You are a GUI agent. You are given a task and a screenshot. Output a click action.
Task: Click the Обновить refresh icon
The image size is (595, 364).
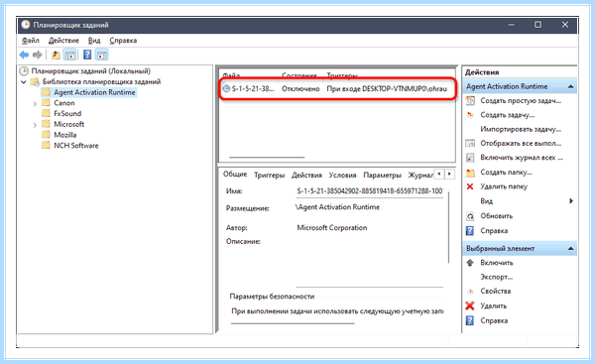pos(470,216)
